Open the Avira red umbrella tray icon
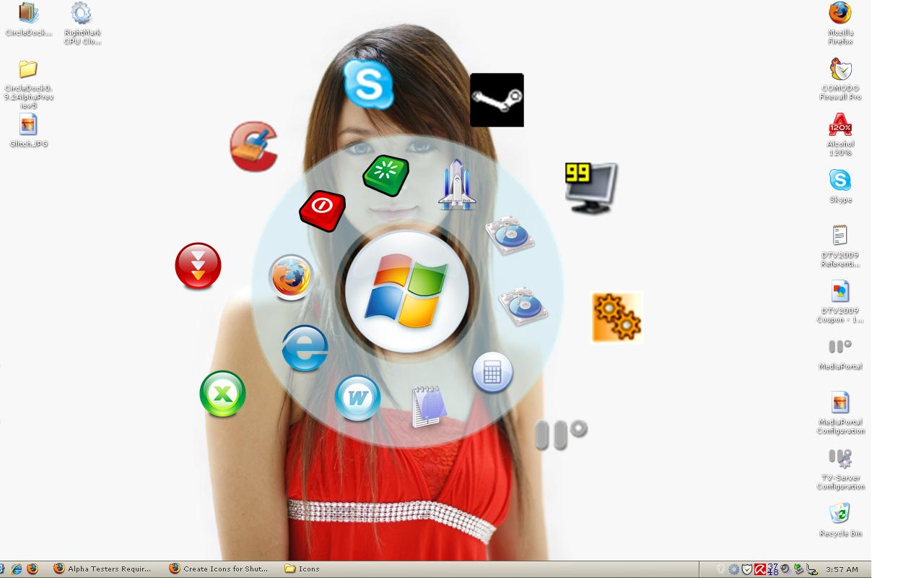 759,569
